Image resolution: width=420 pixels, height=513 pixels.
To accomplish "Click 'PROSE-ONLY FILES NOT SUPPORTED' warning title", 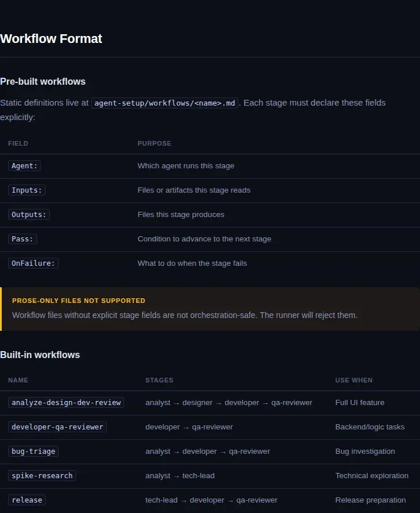I will pos(78,301).
